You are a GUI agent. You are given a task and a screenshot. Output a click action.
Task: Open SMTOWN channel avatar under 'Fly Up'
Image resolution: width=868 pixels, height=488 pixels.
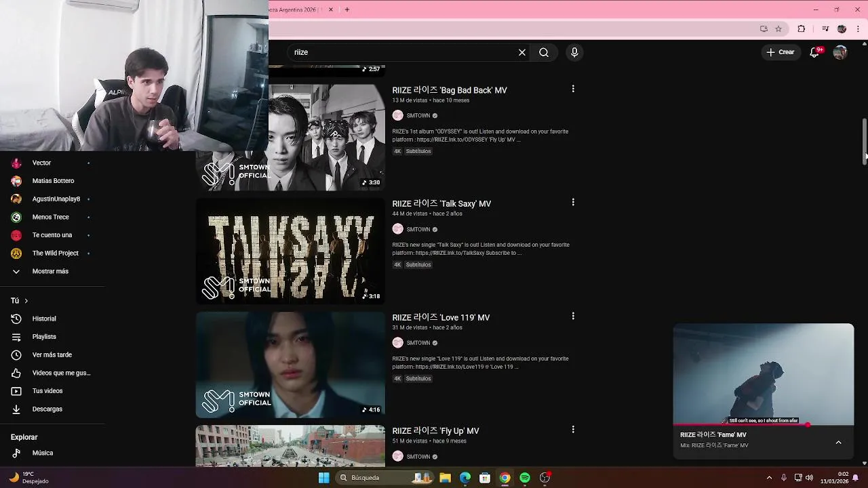pos(397,456)
